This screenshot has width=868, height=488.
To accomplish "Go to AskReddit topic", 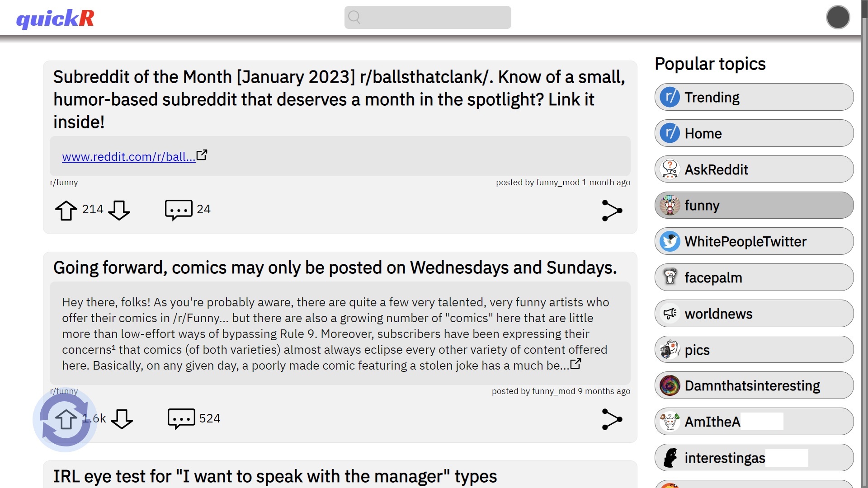I will pyautogui.click(x=754, y=169).
